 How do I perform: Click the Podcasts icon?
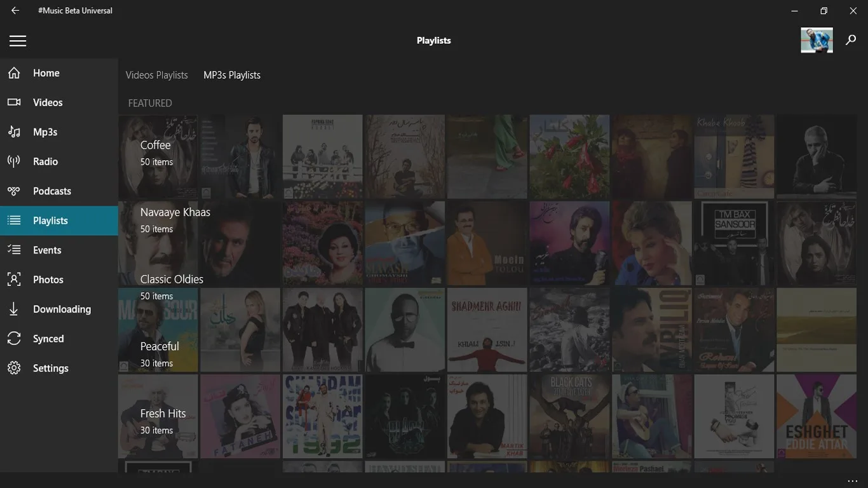click(x=14, y=191)
